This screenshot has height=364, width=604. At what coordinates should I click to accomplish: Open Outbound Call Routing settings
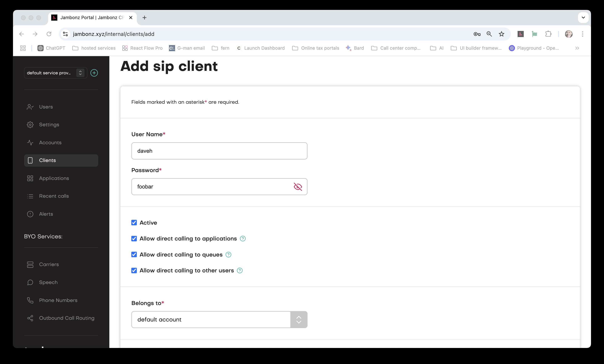(x=67, y=318)
